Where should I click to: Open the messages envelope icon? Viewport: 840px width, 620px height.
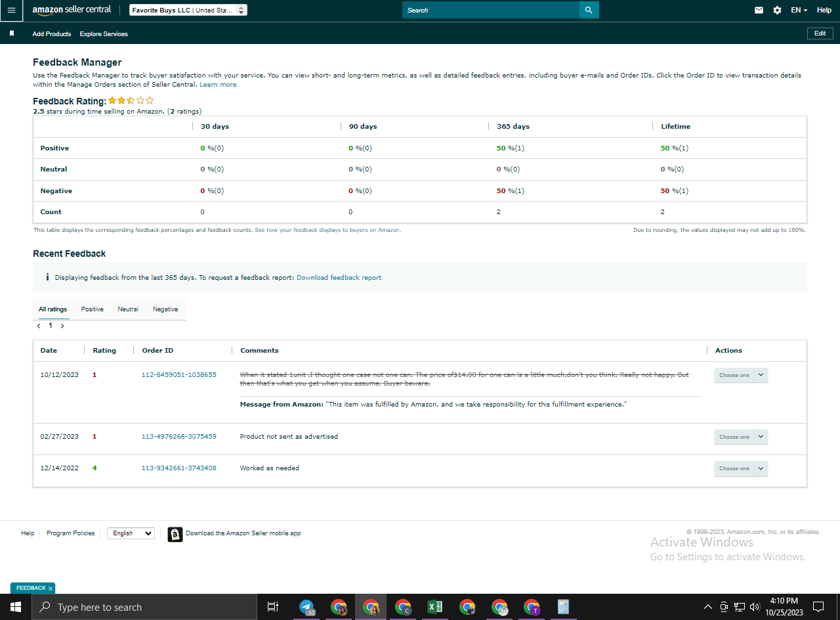[759, 10]
